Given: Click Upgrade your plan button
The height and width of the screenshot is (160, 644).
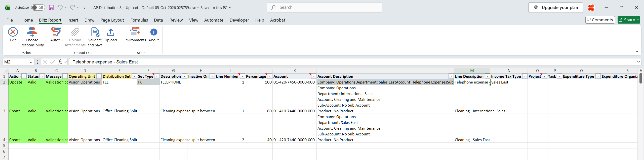Looking at the screenshot, I should 555,8.
